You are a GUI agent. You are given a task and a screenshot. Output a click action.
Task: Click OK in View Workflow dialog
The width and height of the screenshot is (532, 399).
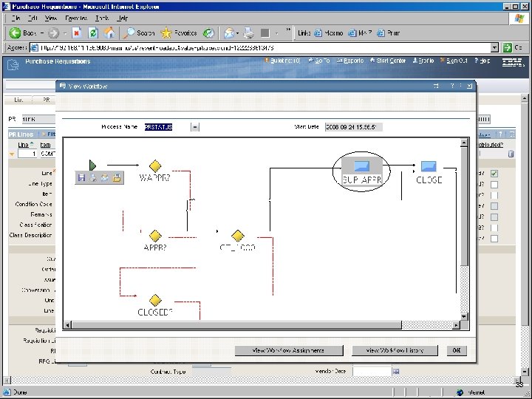pyautogui.click(x=457, y=350)
